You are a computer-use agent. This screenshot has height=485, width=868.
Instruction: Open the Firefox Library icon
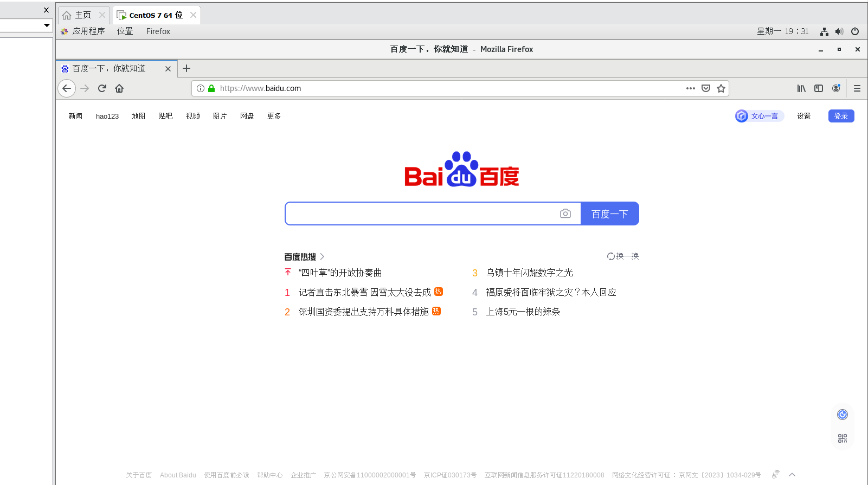801,88
